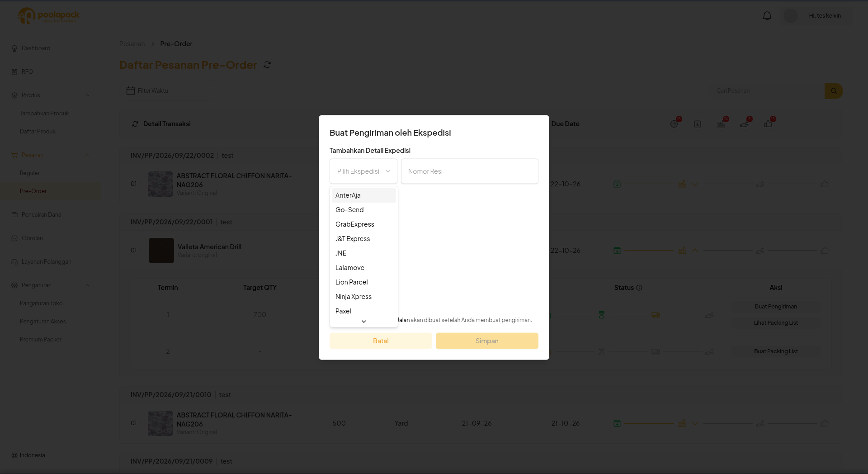This screenshot has width=868, height=474.
Task: Click refresh icon next to Detail Transaksi
Action: tap(135, 124)
